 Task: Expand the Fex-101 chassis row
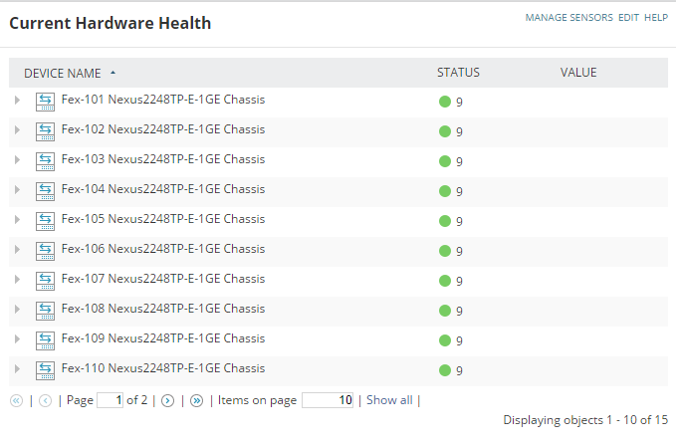[x=17, y=100]
